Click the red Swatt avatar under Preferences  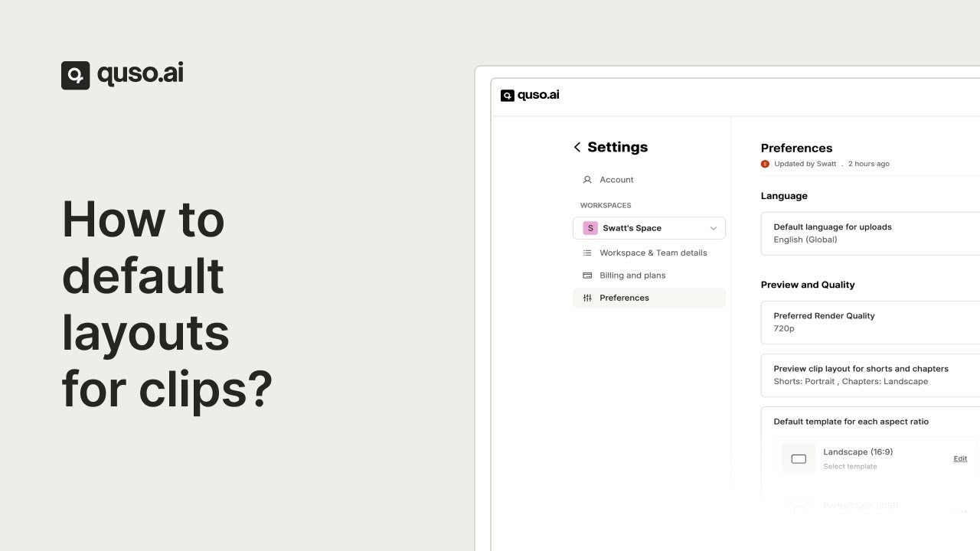click(765, 164)
